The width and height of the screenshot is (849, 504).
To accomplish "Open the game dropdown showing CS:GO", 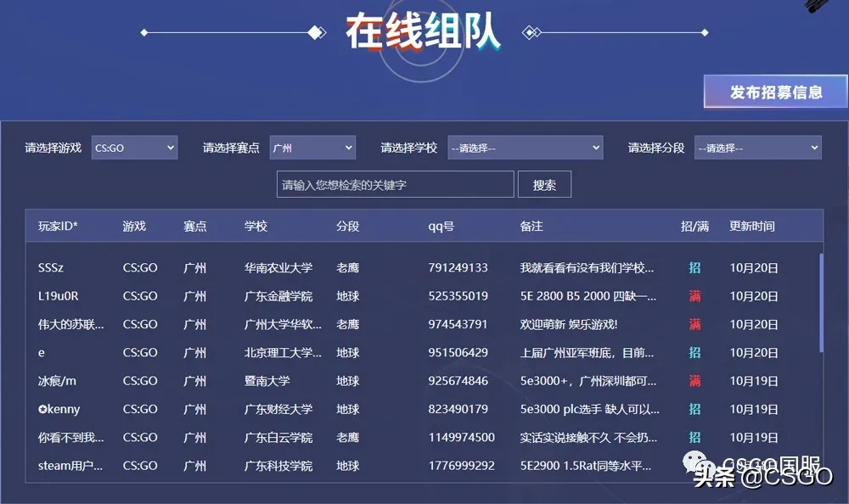I will click(x=134, y=148).
